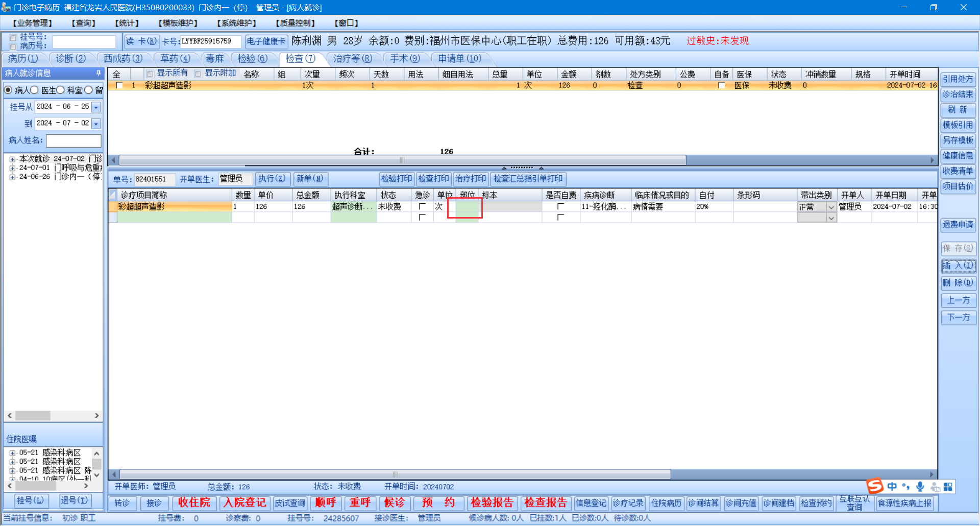Screen dimensions: 980x526
Task: Toggle 急诊 checkbox for 彩超超声造影 row
Action: pos(422,206)
